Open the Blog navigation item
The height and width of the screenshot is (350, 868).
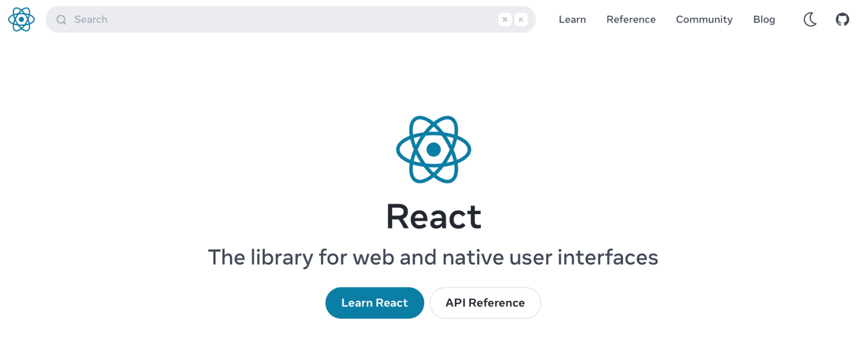pyautogui.click(x=764, y=20)
